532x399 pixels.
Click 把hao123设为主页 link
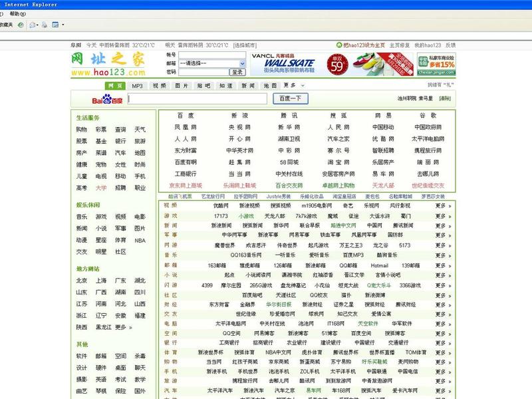pos(364,45)
